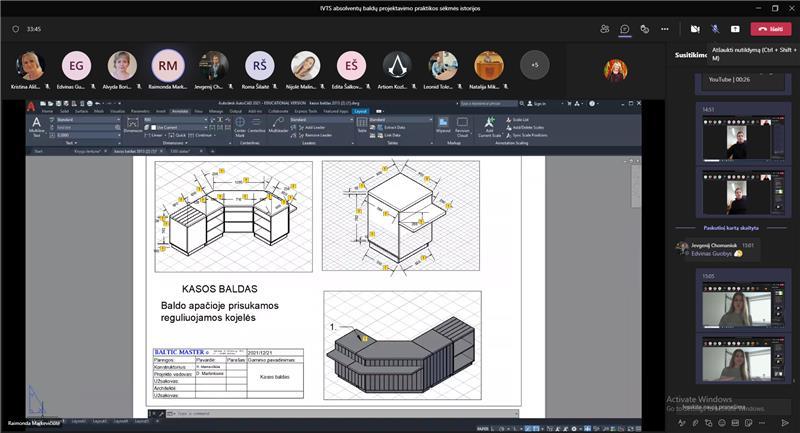Click Sync Scale Positions option
800x433 pixels.
click(x=527, y=135)
